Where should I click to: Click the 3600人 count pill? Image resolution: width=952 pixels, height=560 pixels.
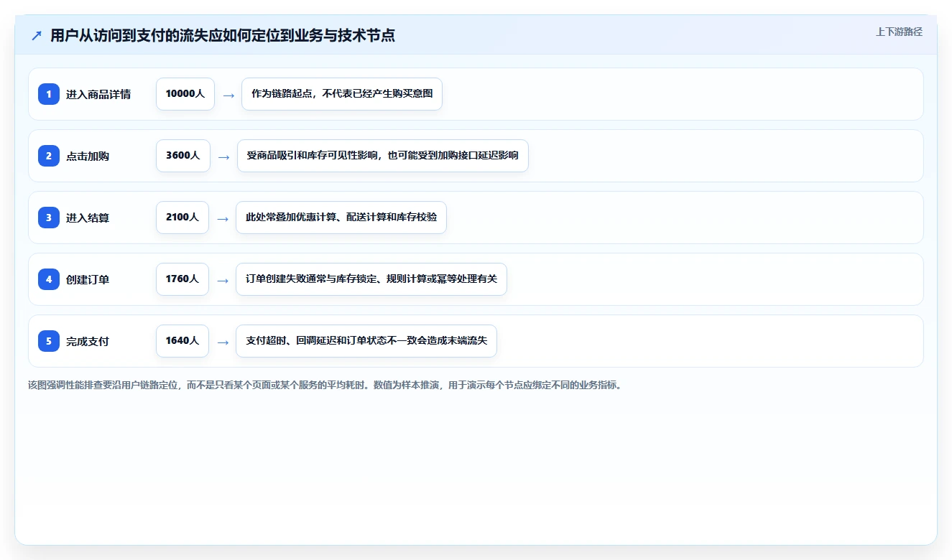pos(183,156)
